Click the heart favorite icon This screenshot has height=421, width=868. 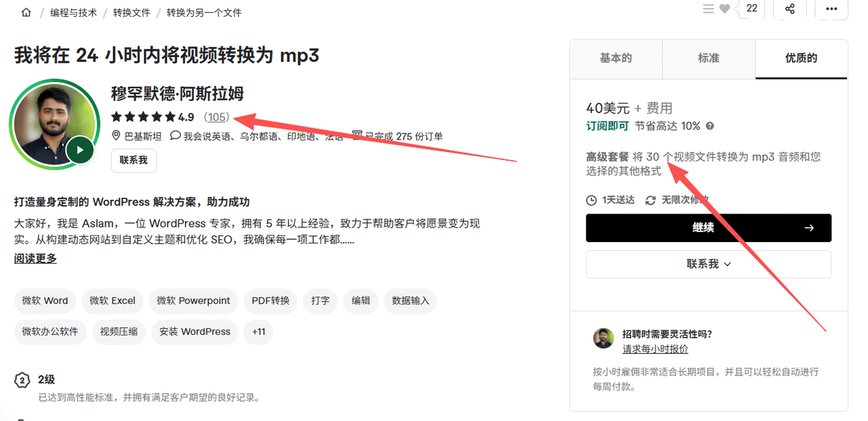click(x=725, y=9)
